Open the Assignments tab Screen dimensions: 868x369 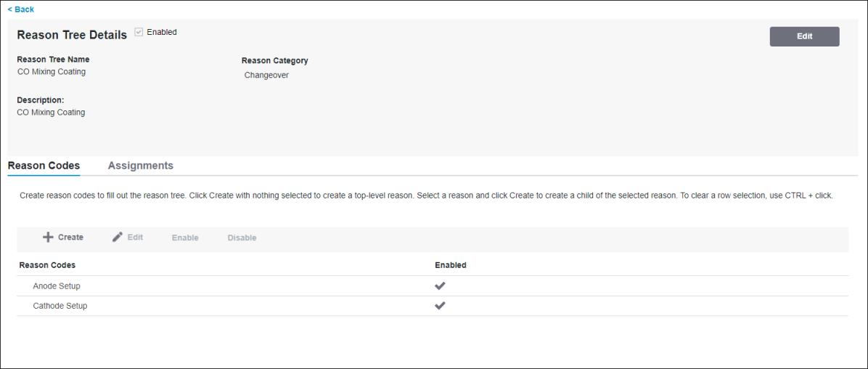[x=141, y=166]
